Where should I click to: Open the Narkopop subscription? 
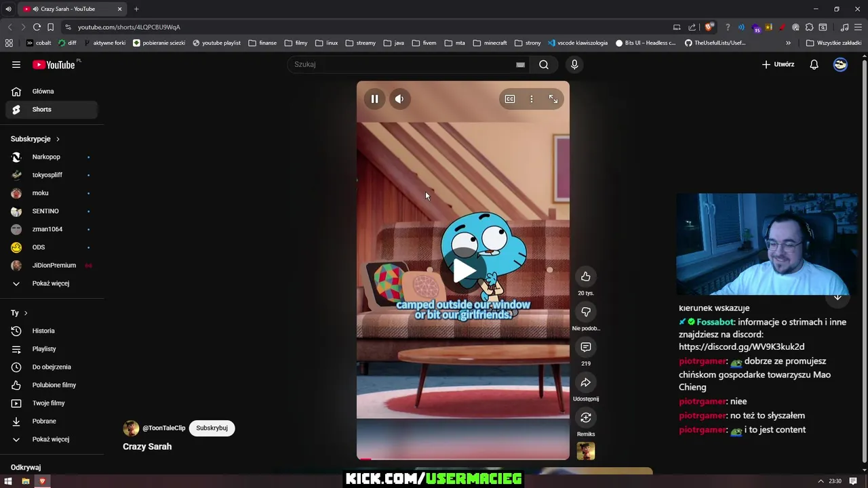pos(52,157)
